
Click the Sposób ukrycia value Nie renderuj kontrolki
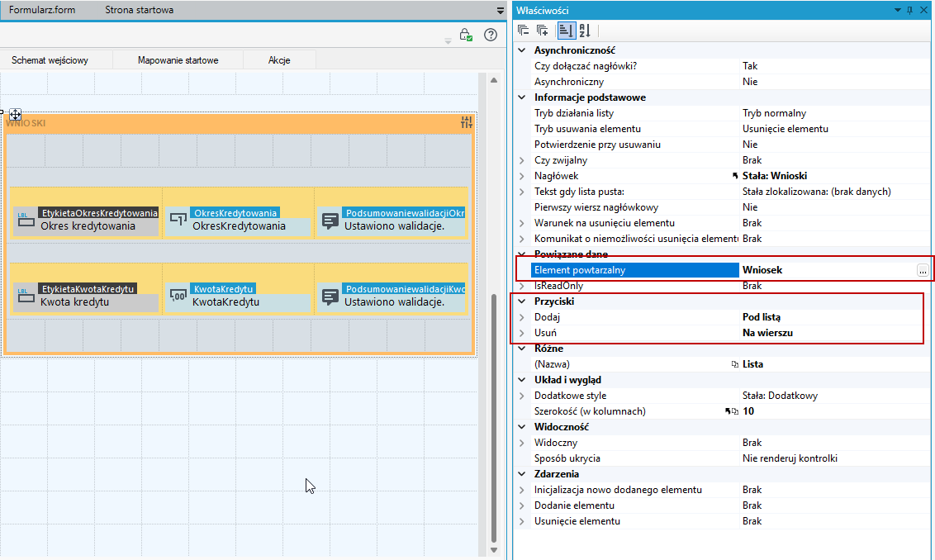point(790,458)
